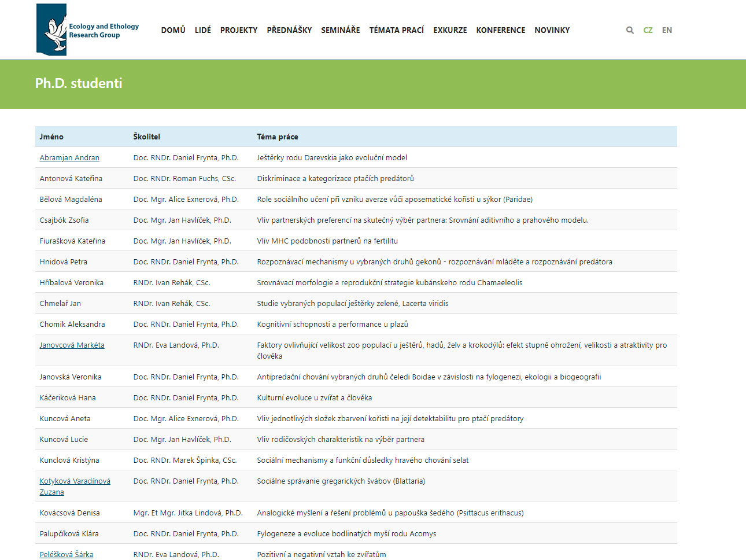
Task: Select the name Kuncová Aneta
Action: coord(65,418)
